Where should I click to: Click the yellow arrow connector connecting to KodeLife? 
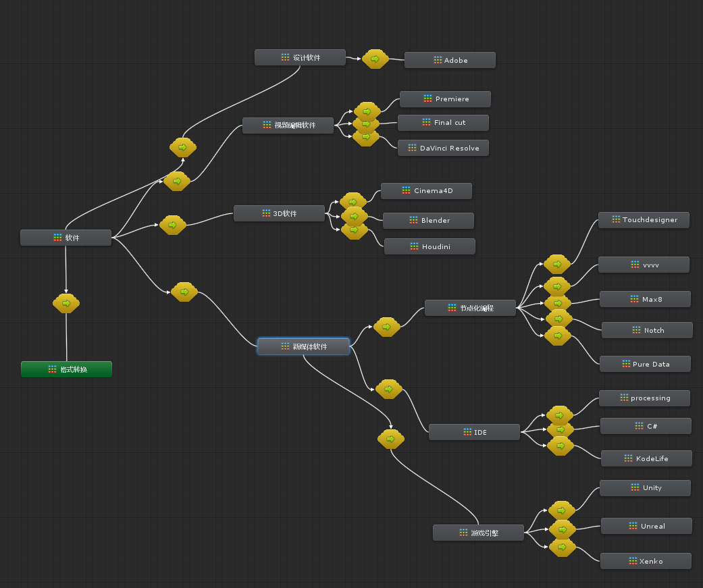pyautogui.click(x=561, y=446)
